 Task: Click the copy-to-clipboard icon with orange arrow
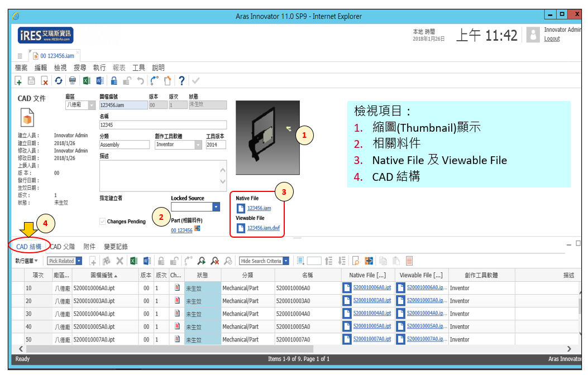168,80
